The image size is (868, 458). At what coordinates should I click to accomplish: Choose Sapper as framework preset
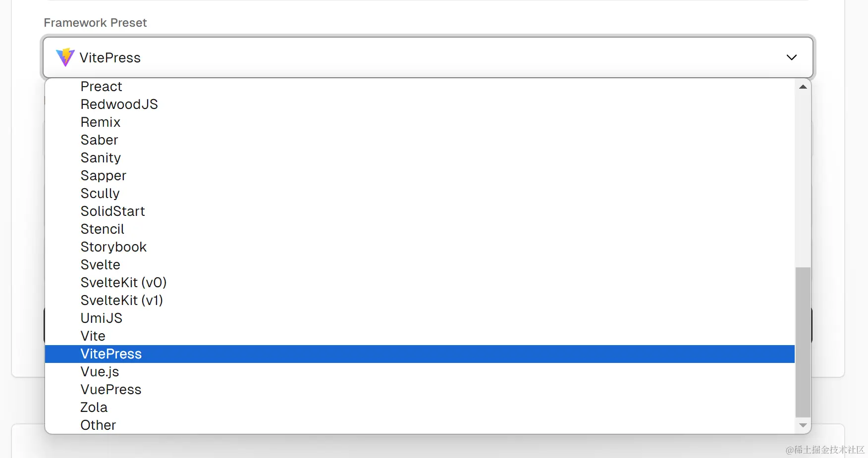click(x=420, y=176)
